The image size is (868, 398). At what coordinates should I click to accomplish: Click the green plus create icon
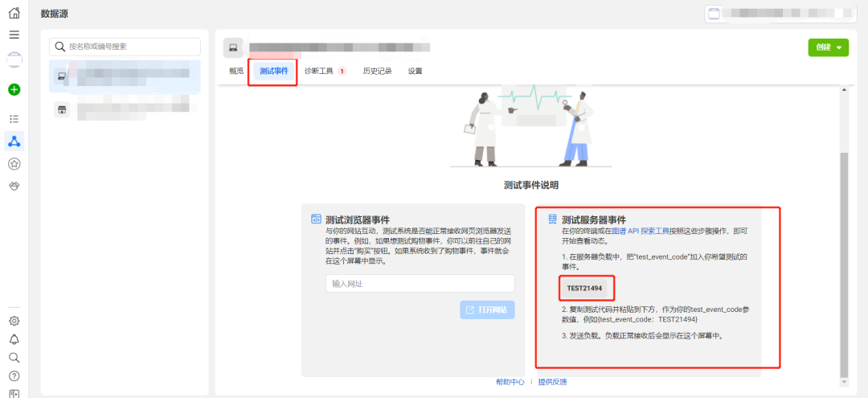(x=14, y=89)
